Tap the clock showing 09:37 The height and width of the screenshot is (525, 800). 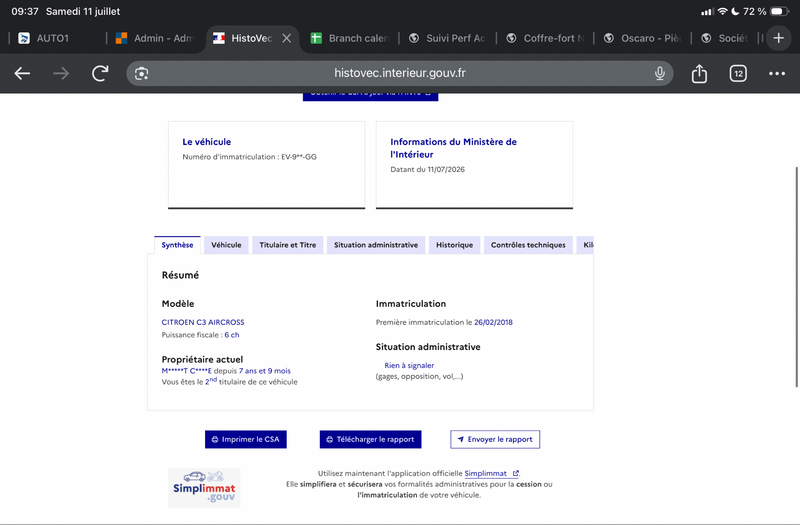tap(25, 11)
